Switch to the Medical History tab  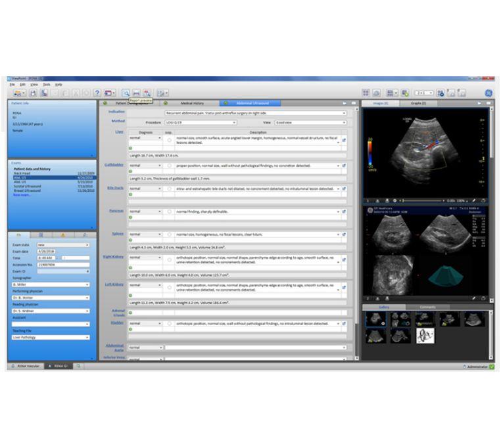point(192,103)
